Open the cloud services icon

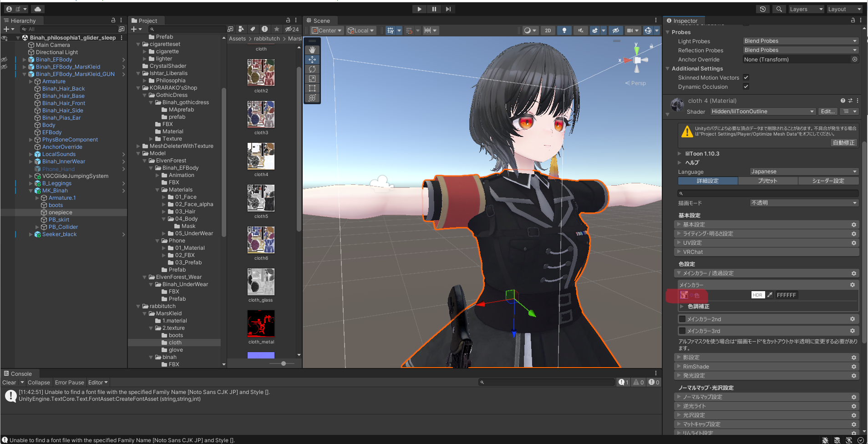[37, 9]
